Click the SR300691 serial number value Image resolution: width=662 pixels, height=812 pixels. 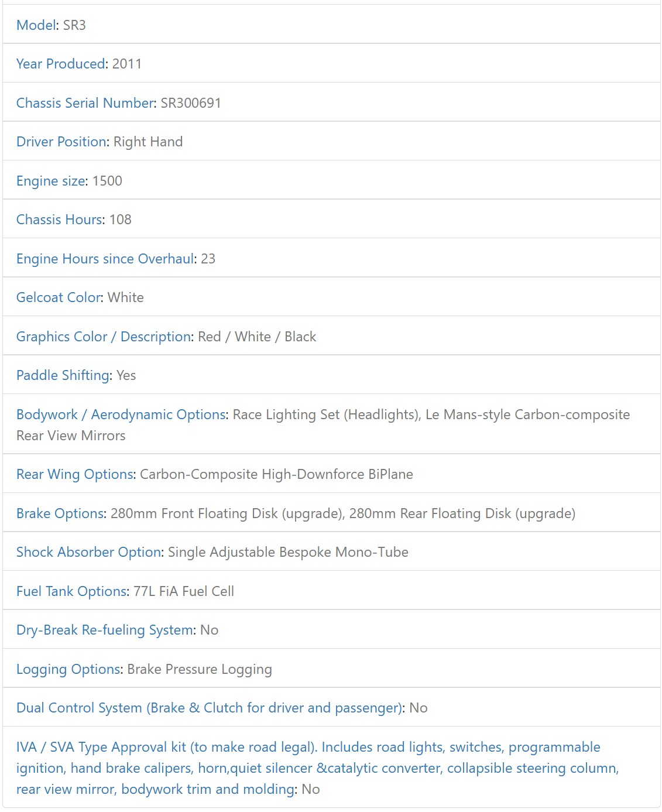(x=191, y=103)
